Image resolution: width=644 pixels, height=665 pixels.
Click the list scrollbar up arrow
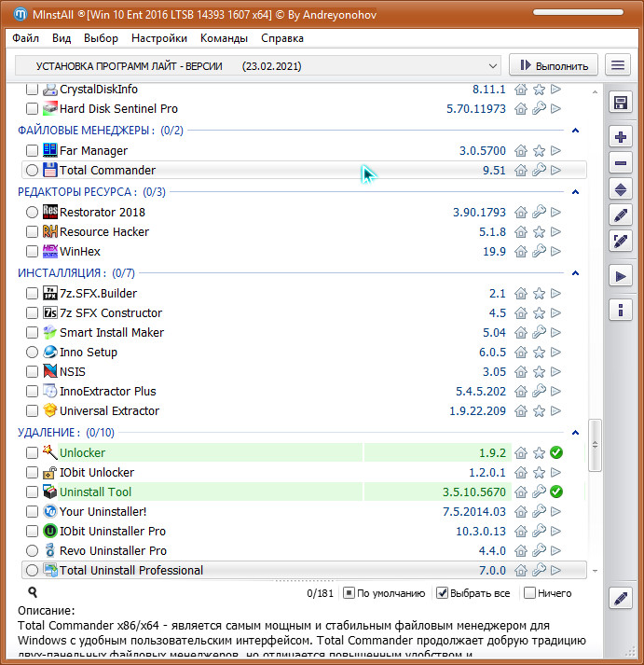click(x=595, y=91)
